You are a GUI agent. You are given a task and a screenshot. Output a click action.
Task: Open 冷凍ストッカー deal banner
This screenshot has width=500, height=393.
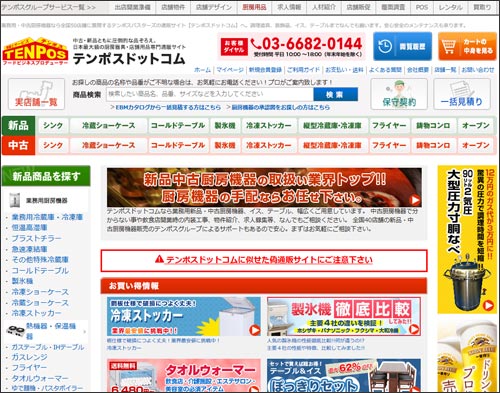pyautogui.click(x=184, y=316)
